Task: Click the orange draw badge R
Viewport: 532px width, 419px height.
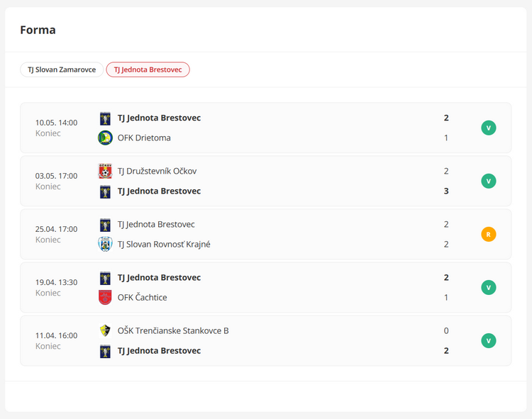Action: pyautogui.click(x=489, y=234)
